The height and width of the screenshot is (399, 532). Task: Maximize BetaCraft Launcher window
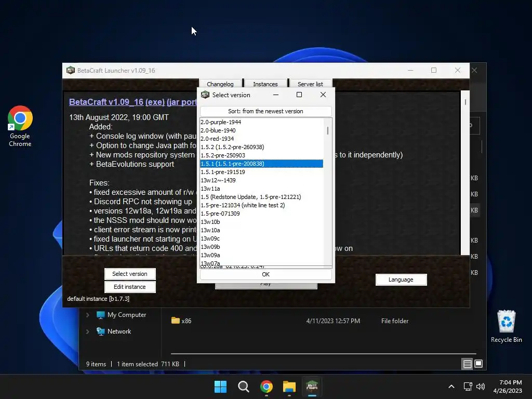434,70
